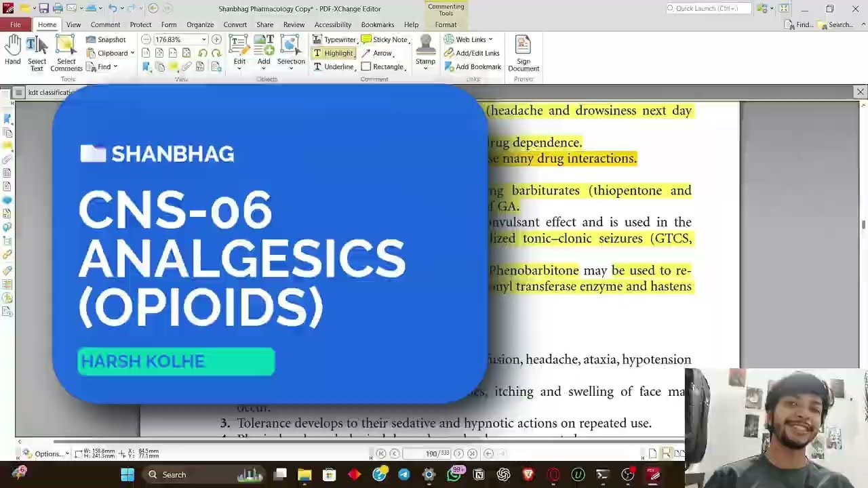Open the Clipboard dropdown
The image size is (868, 488).
click(x=110, y=53)
